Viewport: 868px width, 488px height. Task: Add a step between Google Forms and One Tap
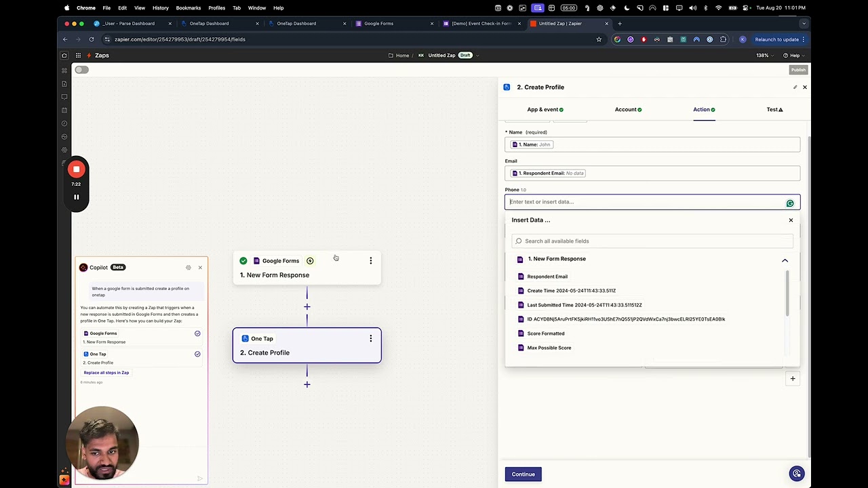pyautogui.click(x=307, y=306)
